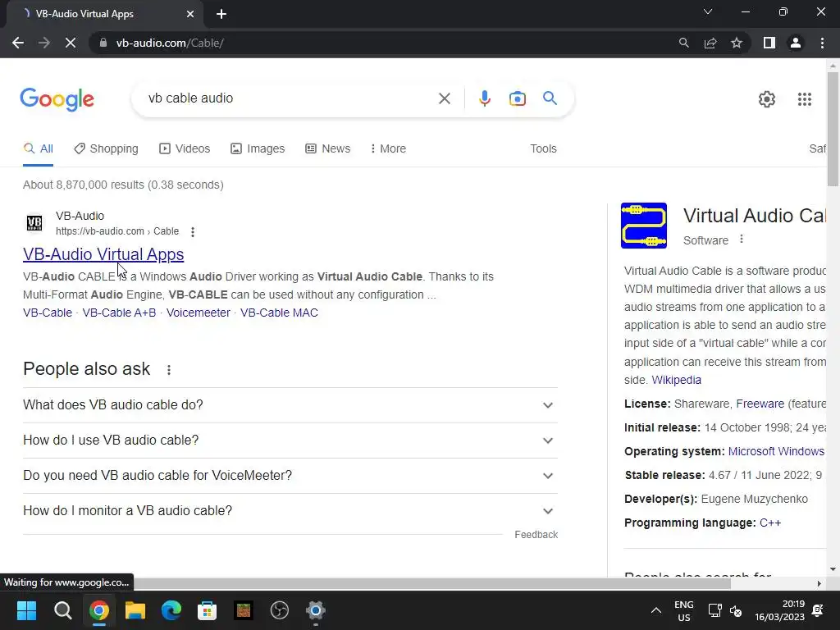Open the More search filters menu
The width and height of the screenshot is (840, 630).
[x=388, y=149]
